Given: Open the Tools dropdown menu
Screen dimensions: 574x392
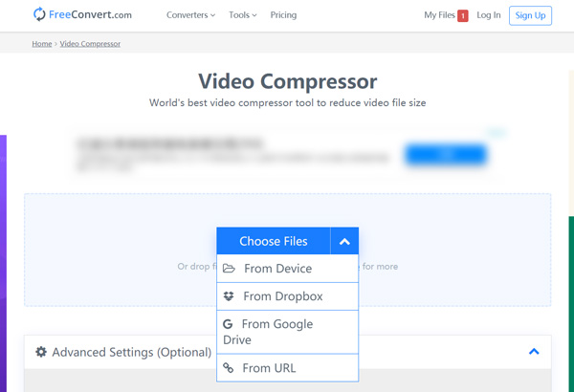Looking at the screenshot, I should coord(242,15).
